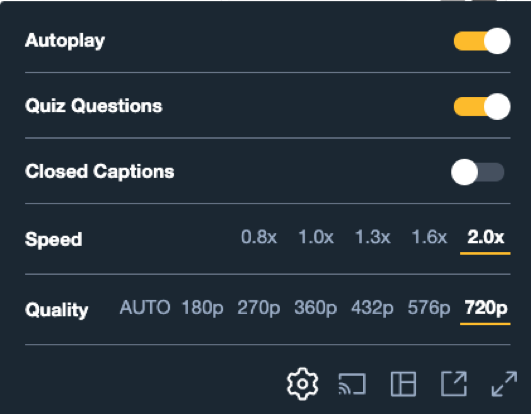
Task: Turn off the Autoplay toggle
Action: tap(482, 41)
